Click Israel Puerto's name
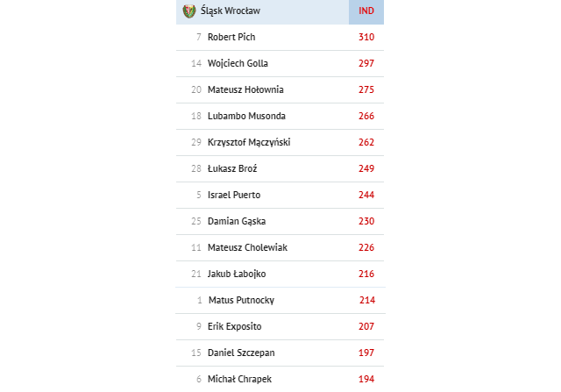Image resolution: width=561 pixels, height=392 pixels. click(234, 195)
